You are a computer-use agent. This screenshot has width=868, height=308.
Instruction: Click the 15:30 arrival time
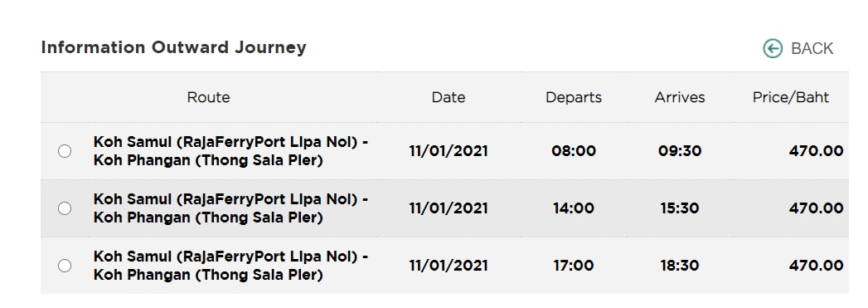(680, 208)
